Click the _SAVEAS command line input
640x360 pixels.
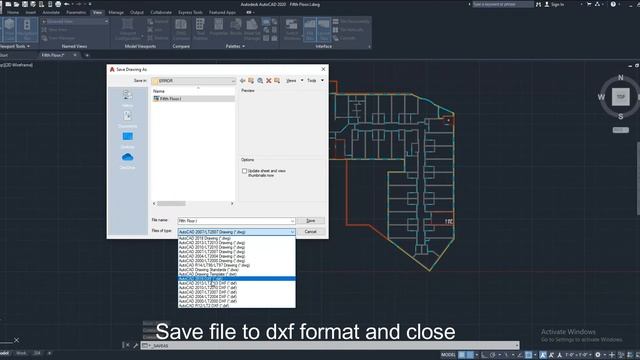[x=330, y=346]
